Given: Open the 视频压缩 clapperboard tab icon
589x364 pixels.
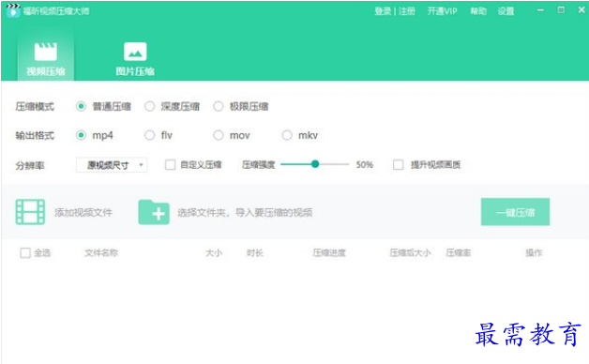Looking at the screenshot, I should pyautogui.click(x=46, y=52).
